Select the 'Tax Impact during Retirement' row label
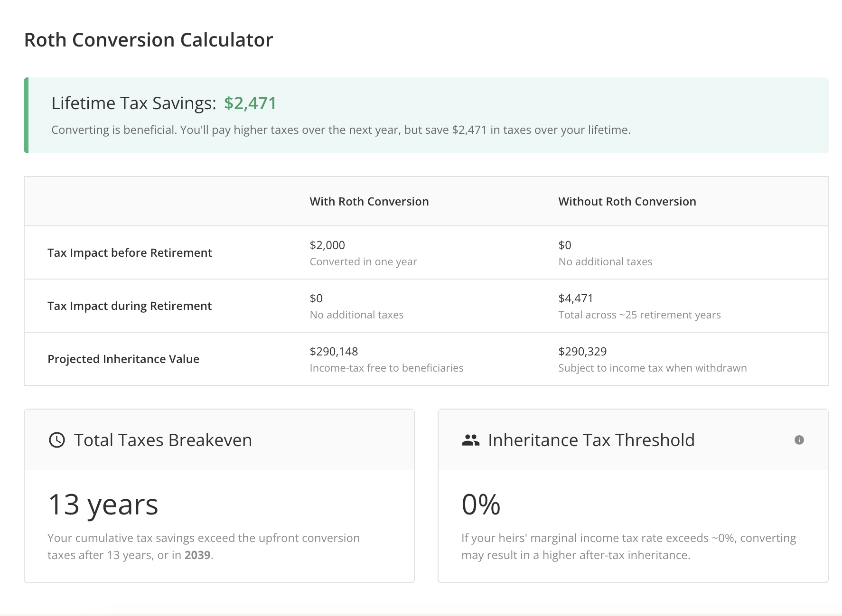The width and height of the screenshot is (842, 616). 130,306
